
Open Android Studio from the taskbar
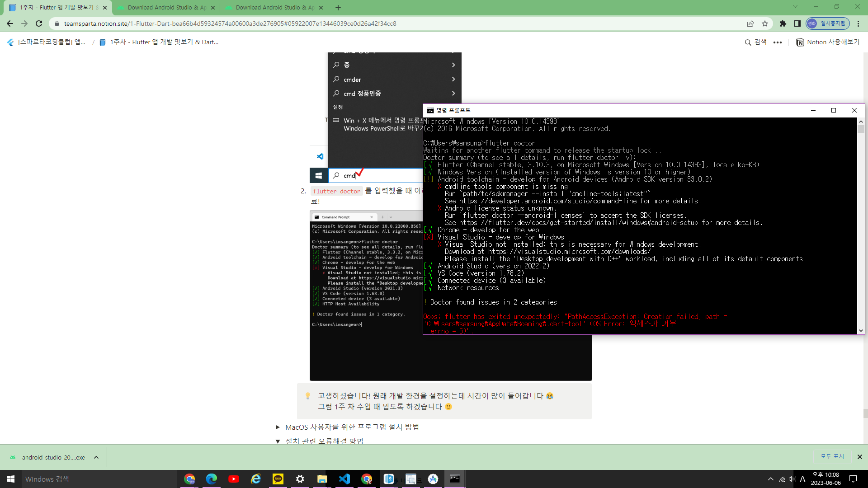pyautogui.click(x=433, y=479)
